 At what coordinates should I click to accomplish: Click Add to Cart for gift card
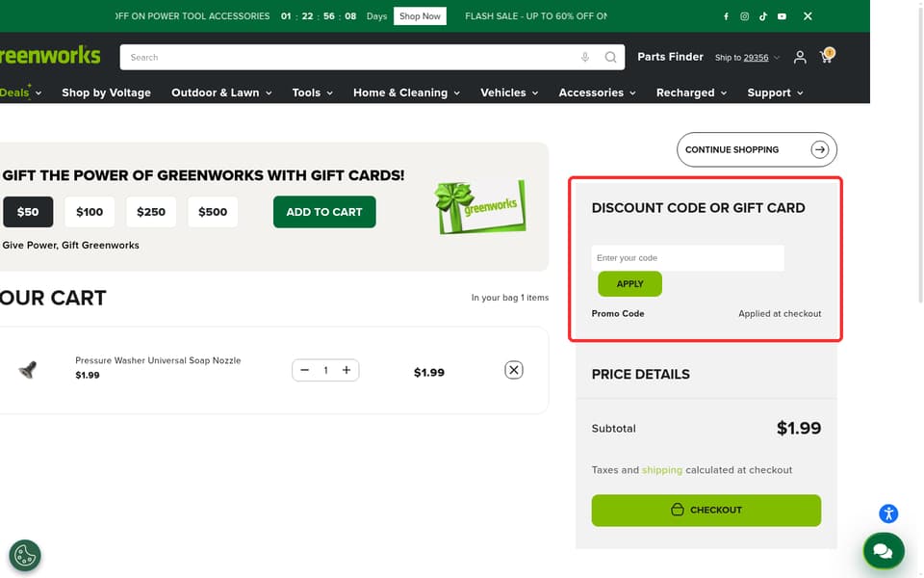(x=324, y=212)
